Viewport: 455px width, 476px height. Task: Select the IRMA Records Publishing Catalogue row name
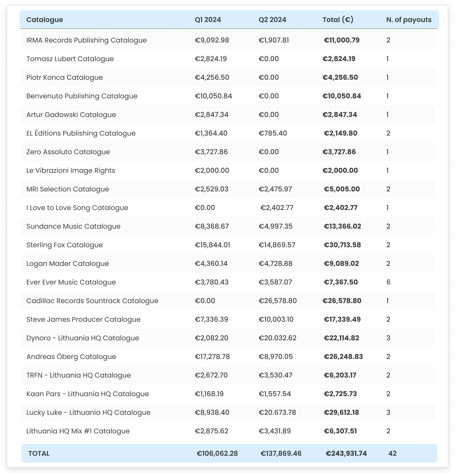point(87,40)
